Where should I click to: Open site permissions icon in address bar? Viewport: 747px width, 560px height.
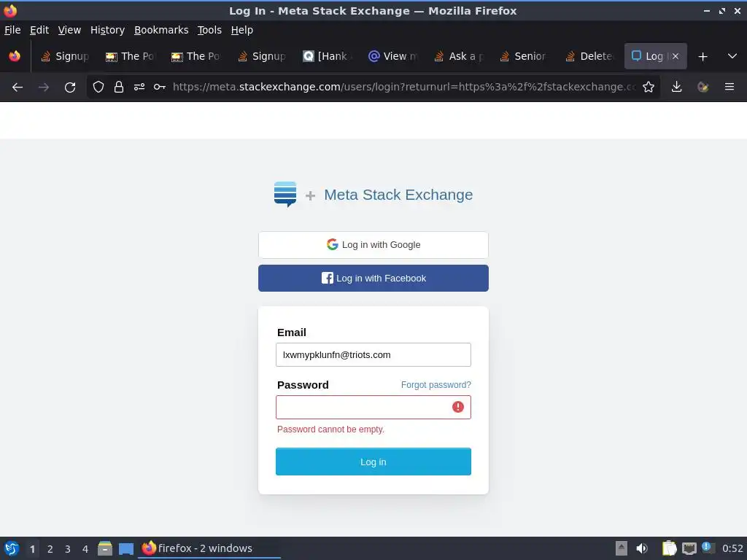click(139, 87)
